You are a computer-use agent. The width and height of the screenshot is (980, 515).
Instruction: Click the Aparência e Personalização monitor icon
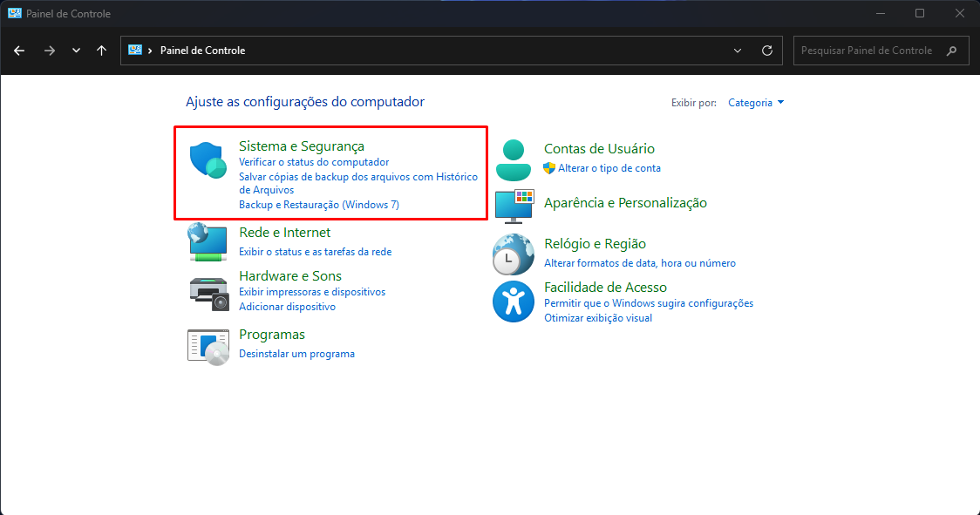point(514,204)
